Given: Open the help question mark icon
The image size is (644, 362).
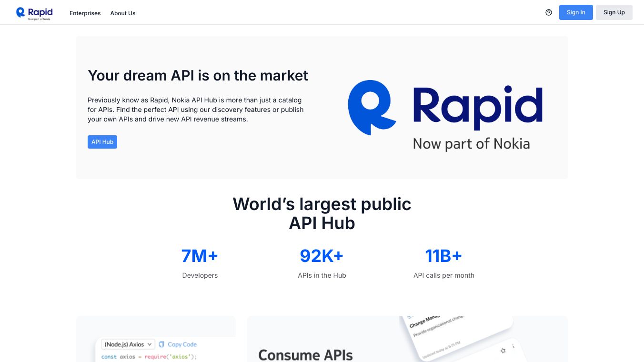Looking at the screenshot, I should click(x=549, y=12).
